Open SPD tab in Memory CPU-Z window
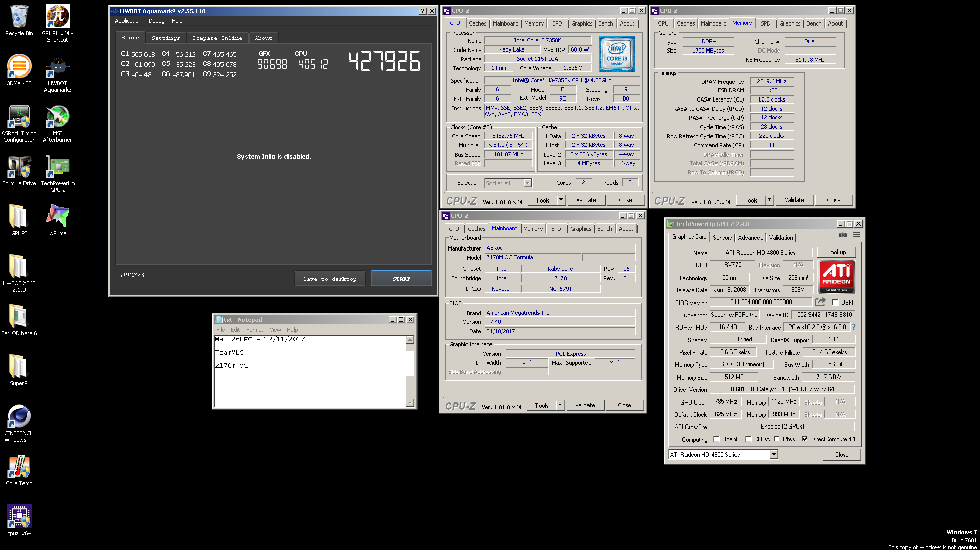 coord(765,23)
